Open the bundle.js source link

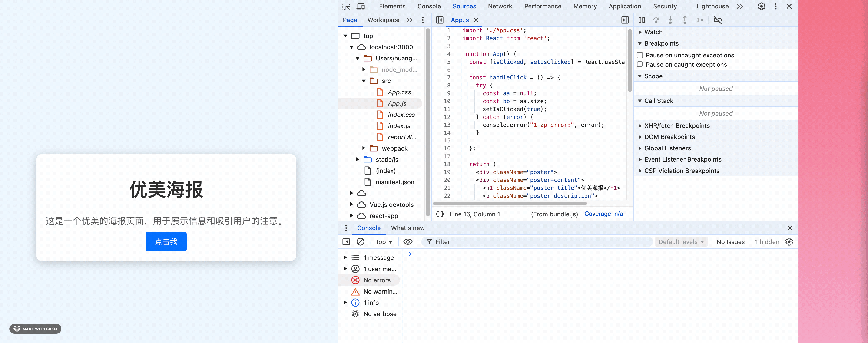pos(563,214)
